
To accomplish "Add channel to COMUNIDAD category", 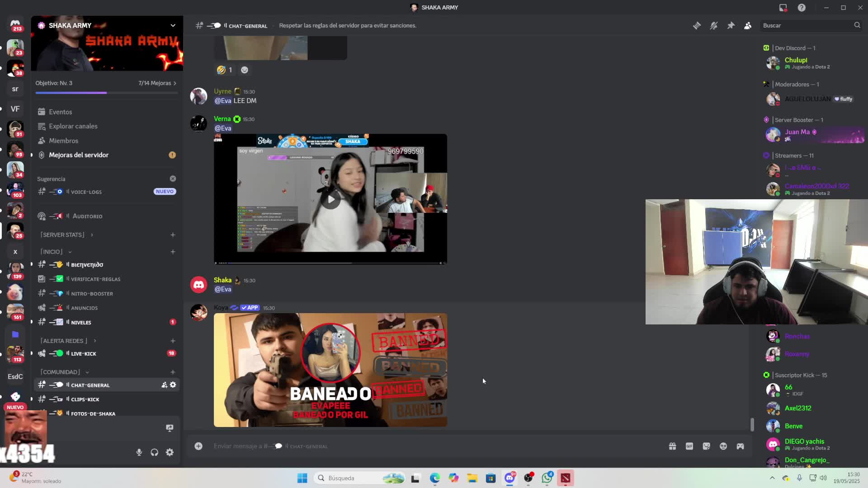I will tap(173, 372).
